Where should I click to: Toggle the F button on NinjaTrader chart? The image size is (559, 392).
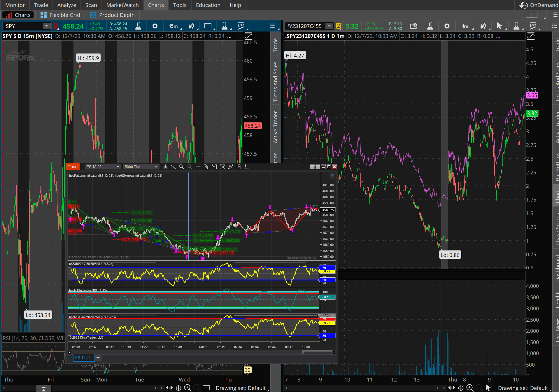pos(332,176)
